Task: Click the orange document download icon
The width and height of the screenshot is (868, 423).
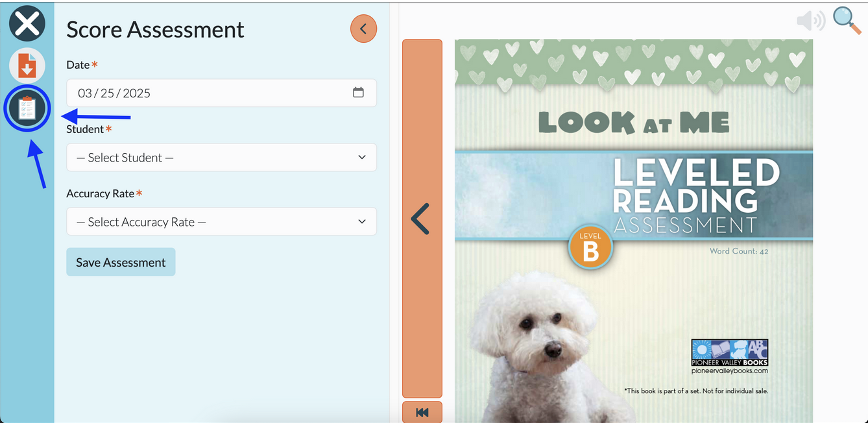Action: 27,65
